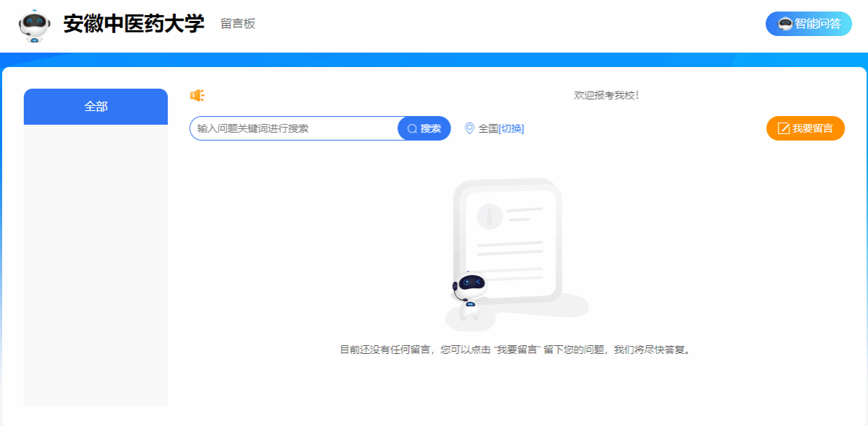Screen dimensions: 868x426
Task: Focus the question keyword search input field
Action: click(293, 128)
